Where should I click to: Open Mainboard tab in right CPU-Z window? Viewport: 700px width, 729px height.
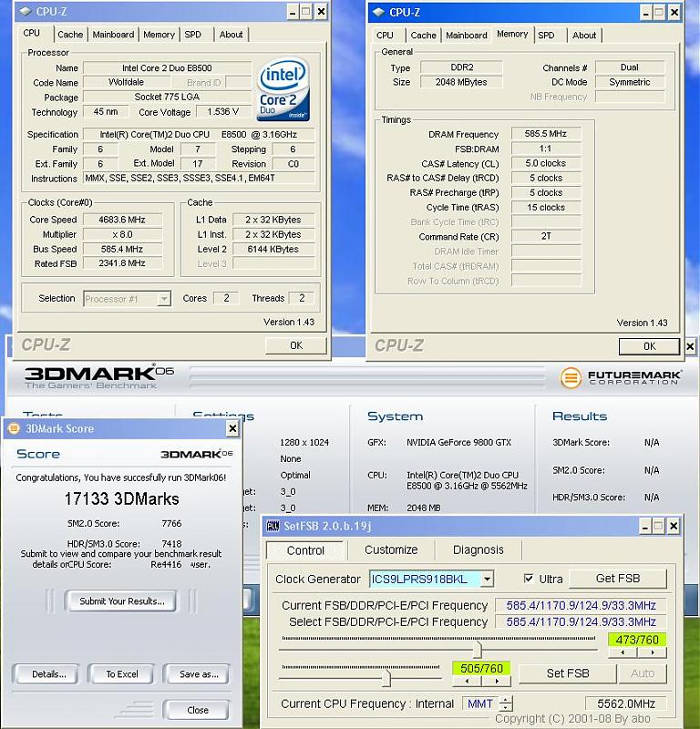click(467, 36)
